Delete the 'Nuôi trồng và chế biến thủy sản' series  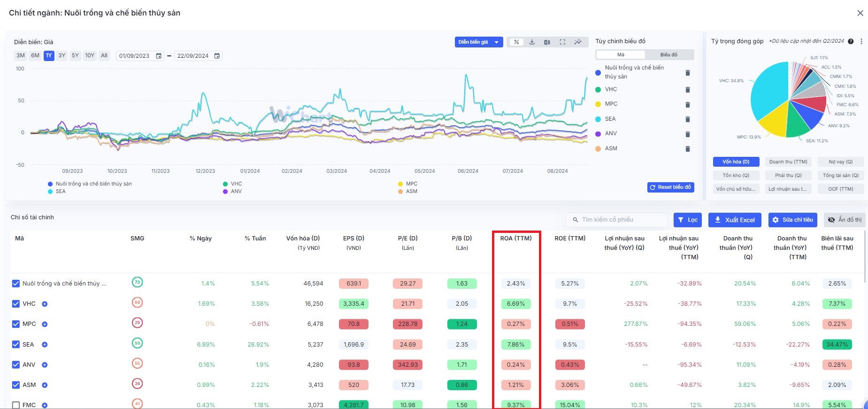[688, 73]
